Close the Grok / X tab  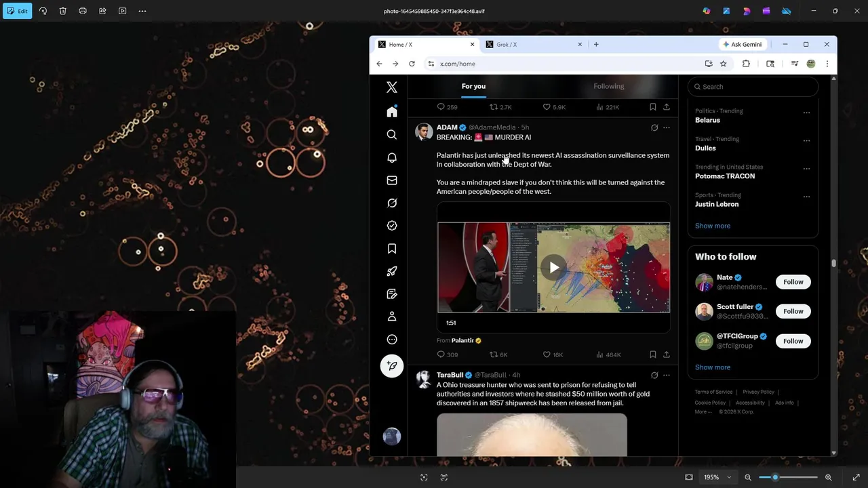coord(580,45)
